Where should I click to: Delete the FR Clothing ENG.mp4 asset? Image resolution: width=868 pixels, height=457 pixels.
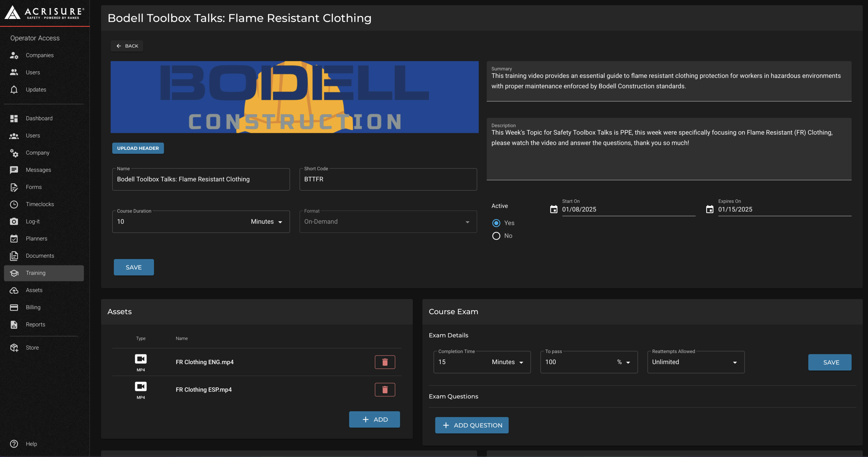(385, 362)
